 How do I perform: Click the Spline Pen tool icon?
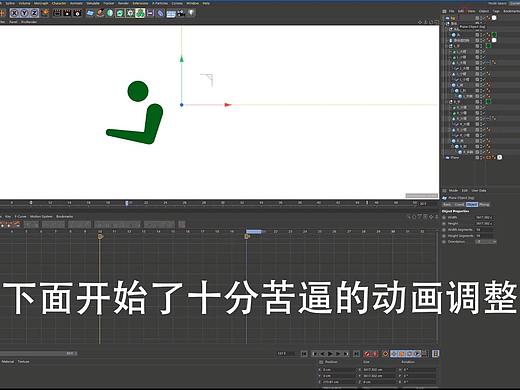click(100, 13)
